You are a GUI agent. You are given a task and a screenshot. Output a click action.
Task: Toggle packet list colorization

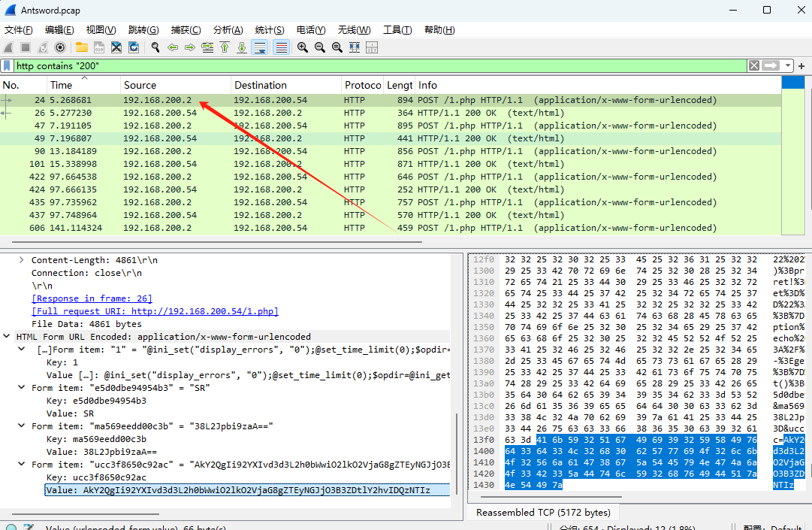pos(281,47)
